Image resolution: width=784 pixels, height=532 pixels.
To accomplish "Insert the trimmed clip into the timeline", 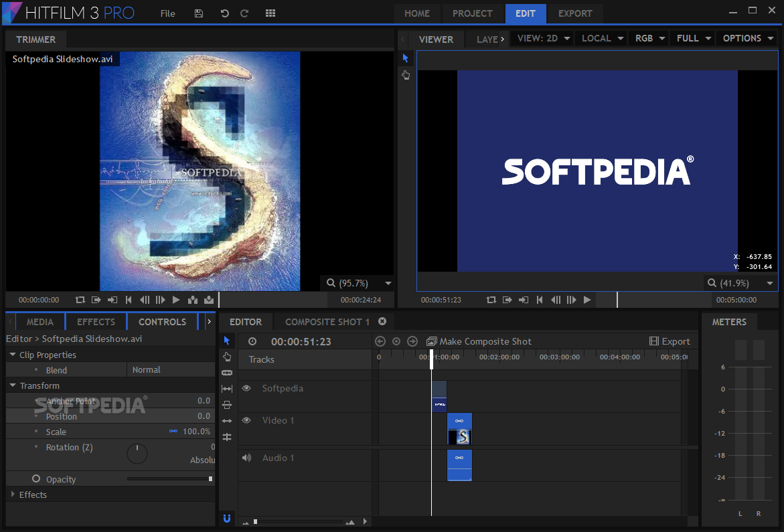I will point(193,300).
